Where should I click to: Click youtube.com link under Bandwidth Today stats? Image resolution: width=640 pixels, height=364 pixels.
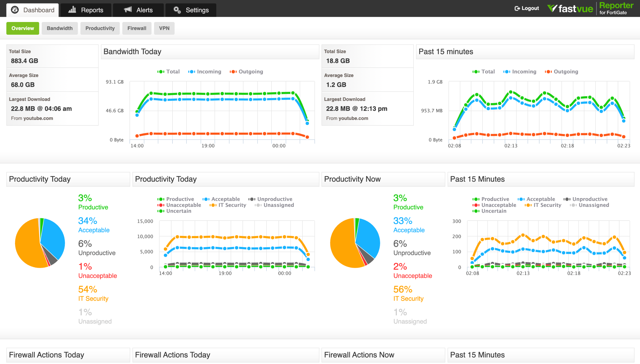pos(38,118)
